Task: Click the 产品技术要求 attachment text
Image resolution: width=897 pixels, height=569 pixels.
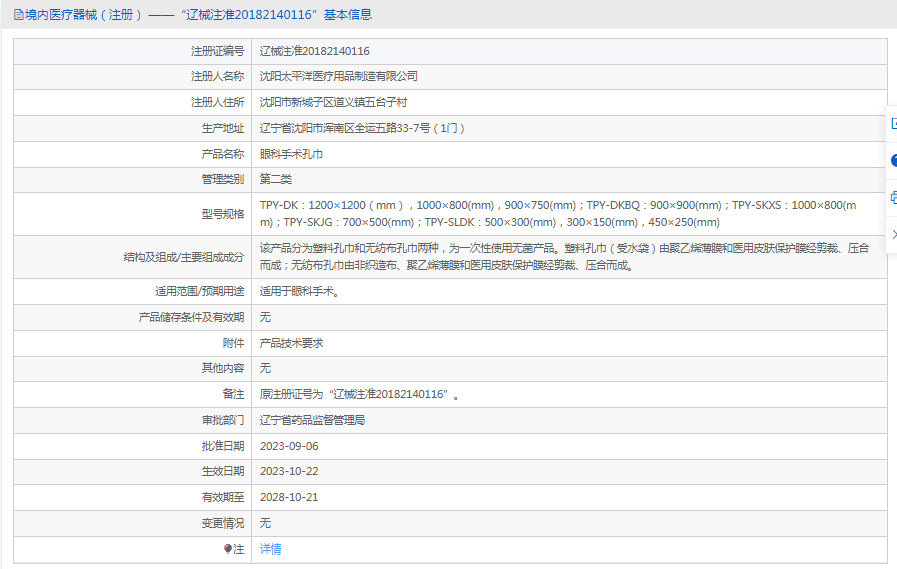Action: 291,343
